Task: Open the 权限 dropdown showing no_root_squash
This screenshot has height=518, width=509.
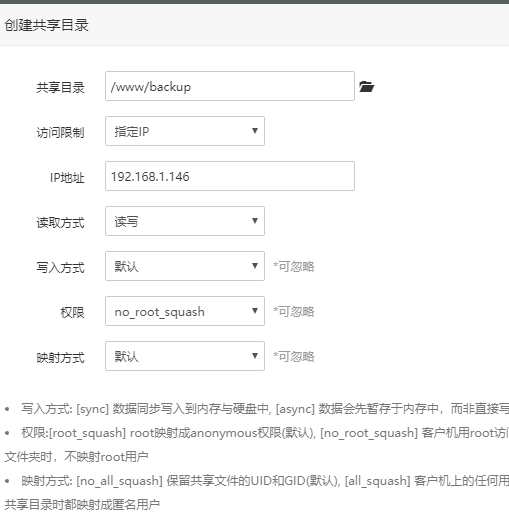Action: click(185, 311)
